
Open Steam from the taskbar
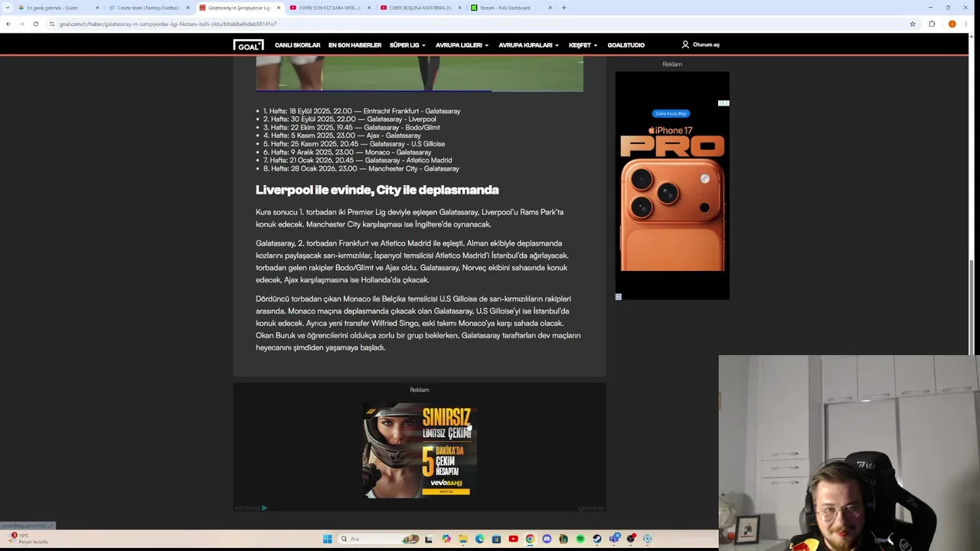point(597,539)
